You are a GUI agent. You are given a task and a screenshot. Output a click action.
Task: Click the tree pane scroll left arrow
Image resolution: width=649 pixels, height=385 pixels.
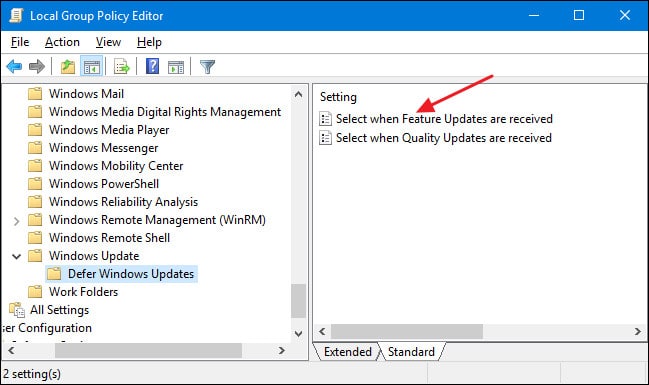coord(11,351)
